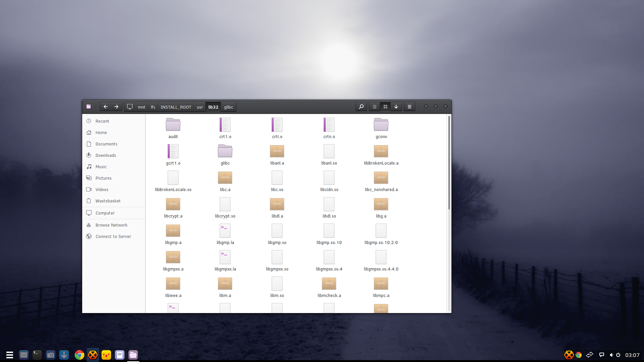Select the libBrokenLocale.so file
The image size is (644, 362).
pyautogui.click(x=173, y=178)
